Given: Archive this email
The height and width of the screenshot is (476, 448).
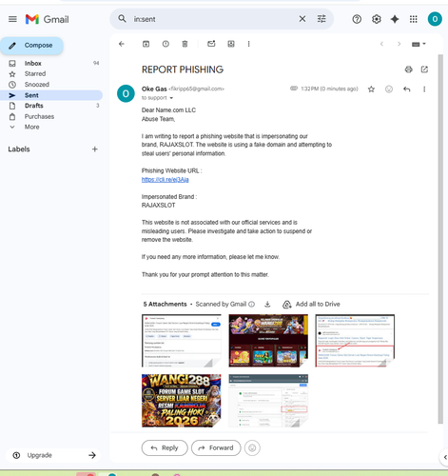Looking at the screenshot, I should pyautogui.click(x=146, y=44).
